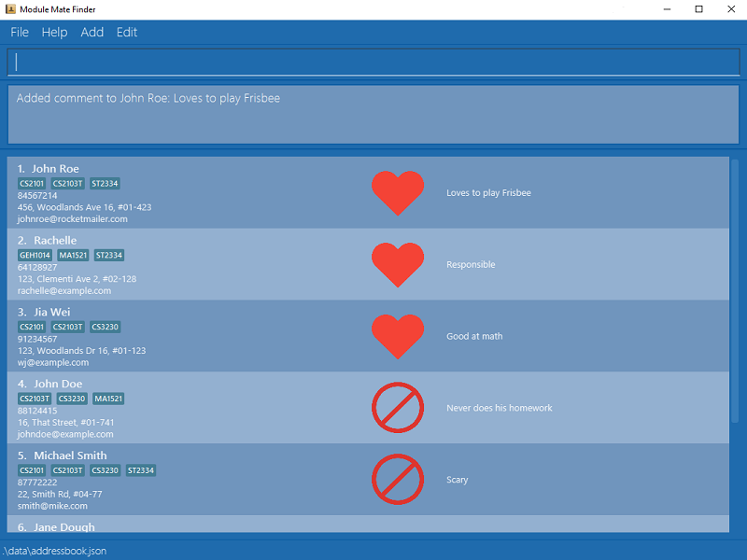This screenshot has height=560, width=747.
Task: Click Michael Smith's CS3230 tag
Action: (x=106, y=470)
